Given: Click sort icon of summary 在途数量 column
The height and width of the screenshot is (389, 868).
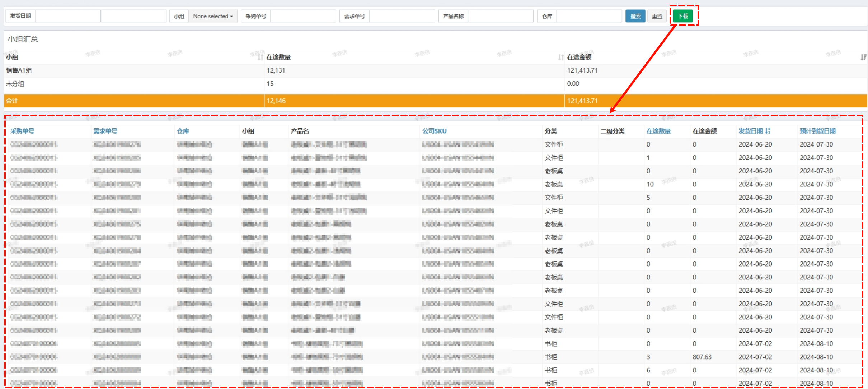Looking at the screenshot, I should (561, 57).
